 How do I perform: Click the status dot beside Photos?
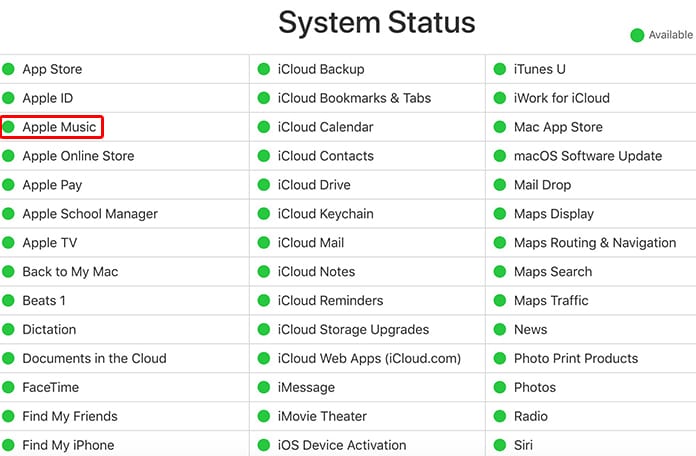[500, 387]
